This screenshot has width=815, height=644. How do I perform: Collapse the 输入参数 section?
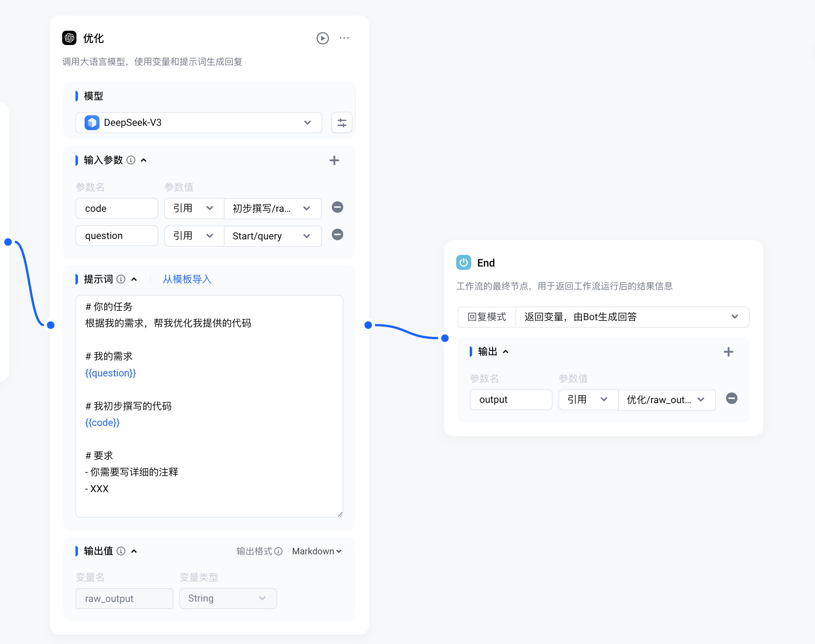pyautogui.click(x=144, y=160)
